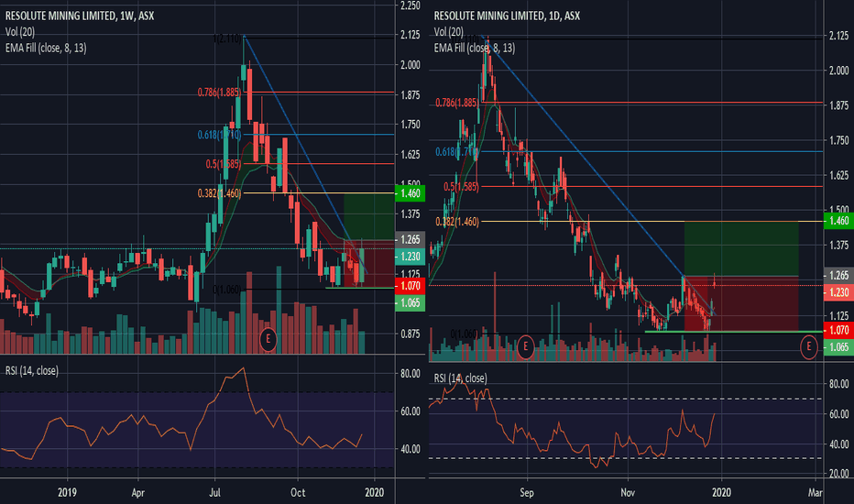Click the Sep date label on daily time axis
Viewport: 854px width, 504px height.
click(x=527, y=493)
